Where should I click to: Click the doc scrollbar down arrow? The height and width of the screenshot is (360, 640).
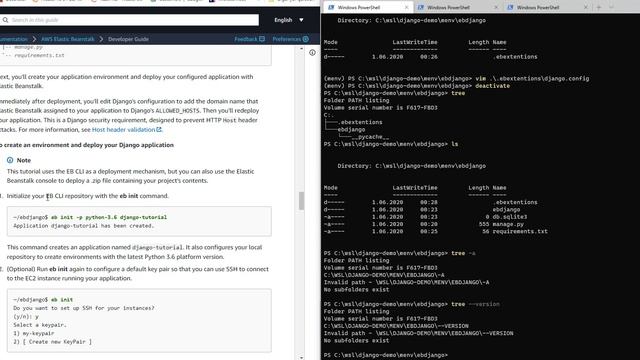click(302, 358)
